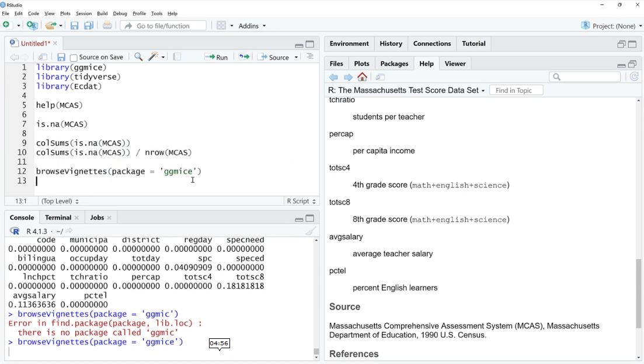Switch to the Plots tab
The width and height of the screenshot is (644, 364).
point(361,64)
